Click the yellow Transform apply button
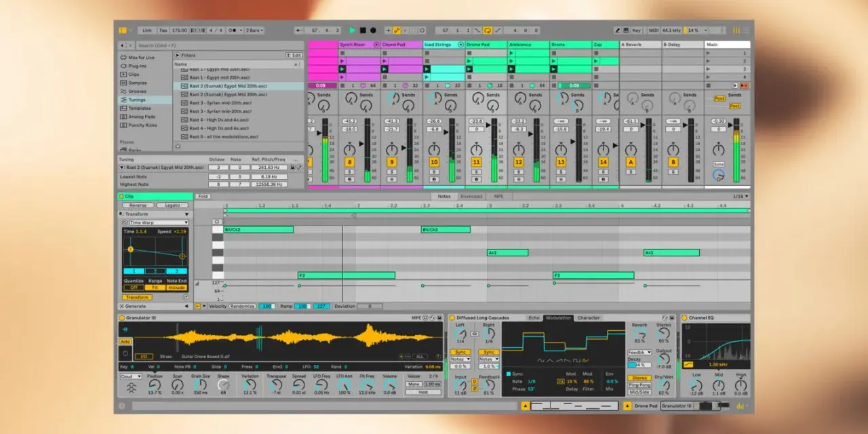This screenshot has width=868, height=434. point(137,297)
